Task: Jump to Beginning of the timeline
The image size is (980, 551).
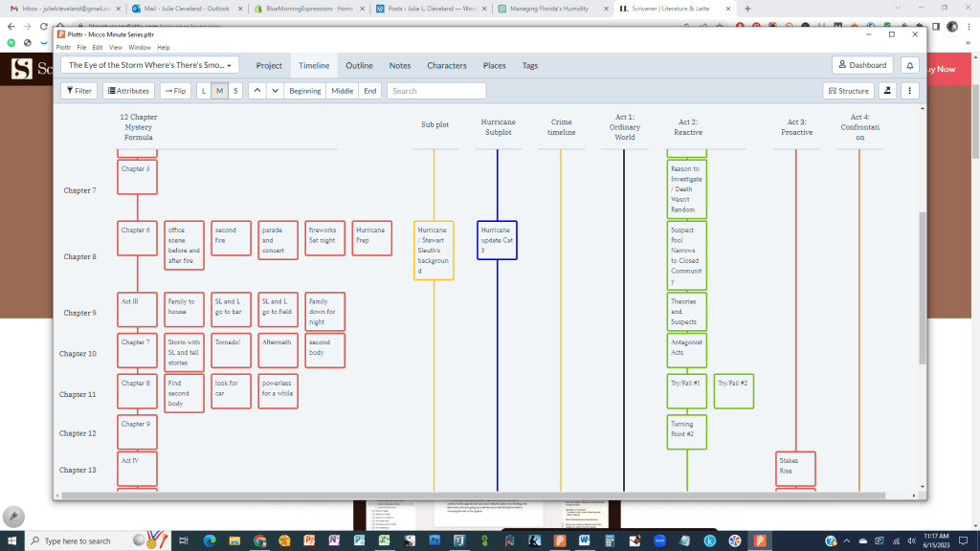Action: pyautogui.click(x=304, y=90)
